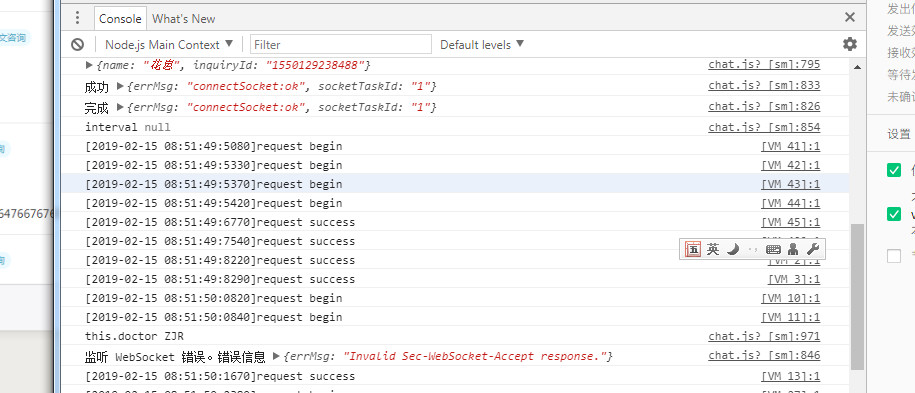Open source link [VM 42]:1
The width and height of the screenshot is (915, 393).
pyautogui.click(x=791, y=165)
